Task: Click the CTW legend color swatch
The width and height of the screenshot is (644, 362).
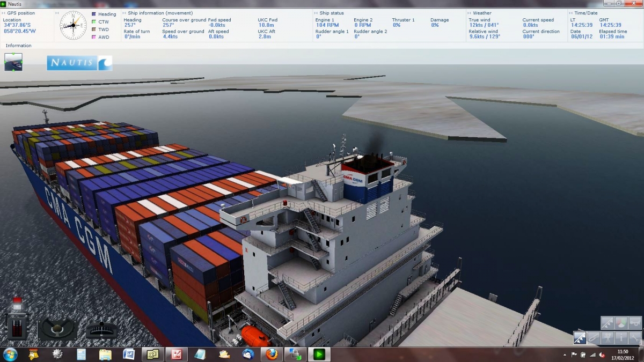Action: (x=94, y=22)
